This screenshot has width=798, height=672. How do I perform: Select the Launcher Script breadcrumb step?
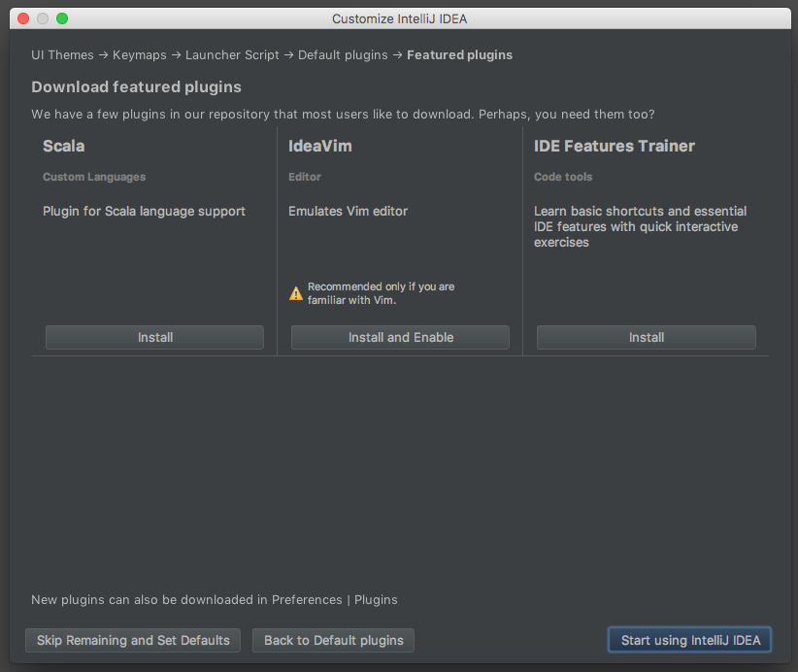[232, 55]
